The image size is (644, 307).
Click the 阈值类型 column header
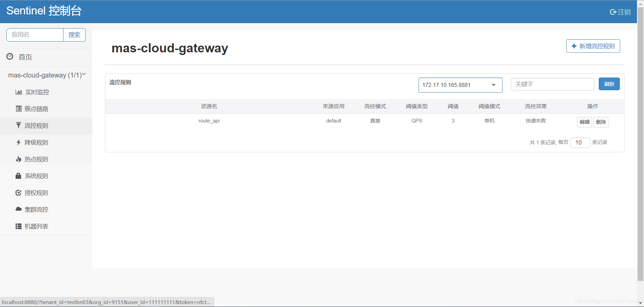(x=417, y=106)
